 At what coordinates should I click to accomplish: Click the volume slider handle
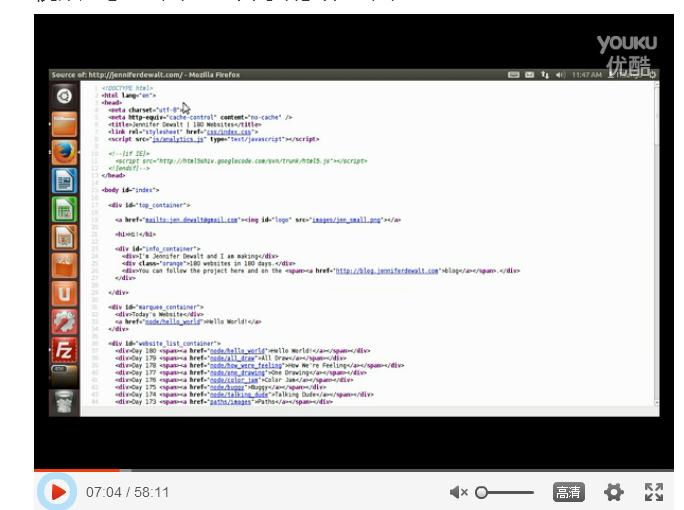[481, 493]
